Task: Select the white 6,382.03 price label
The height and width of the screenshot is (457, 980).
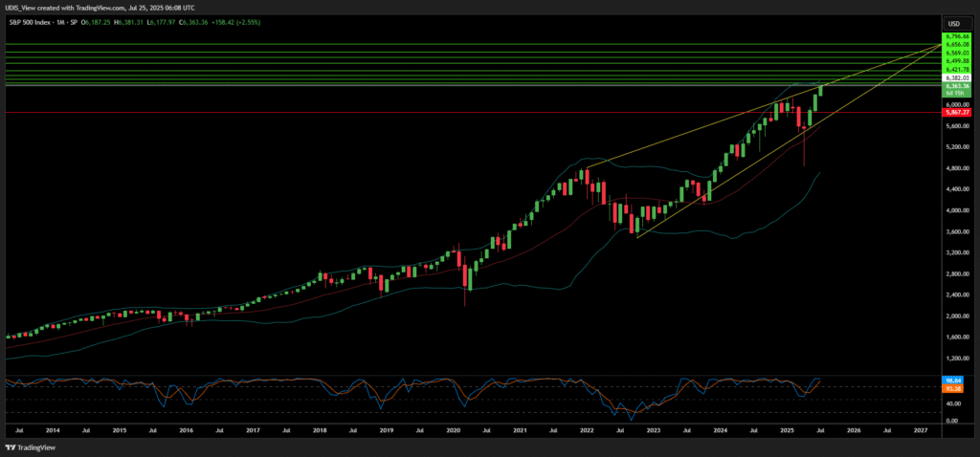Action: 958,78
